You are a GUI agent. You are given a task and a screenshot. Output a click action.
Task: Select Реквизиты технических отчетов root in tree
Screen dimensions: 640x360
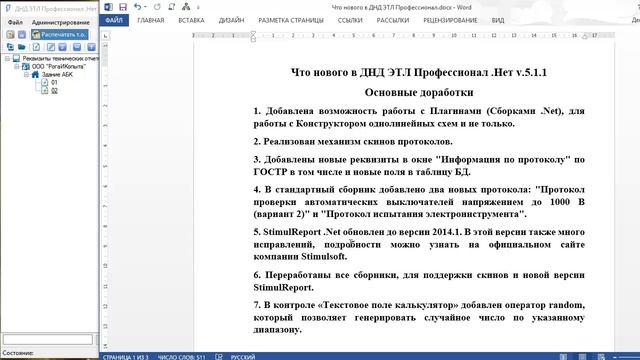(x=60, y=59)
